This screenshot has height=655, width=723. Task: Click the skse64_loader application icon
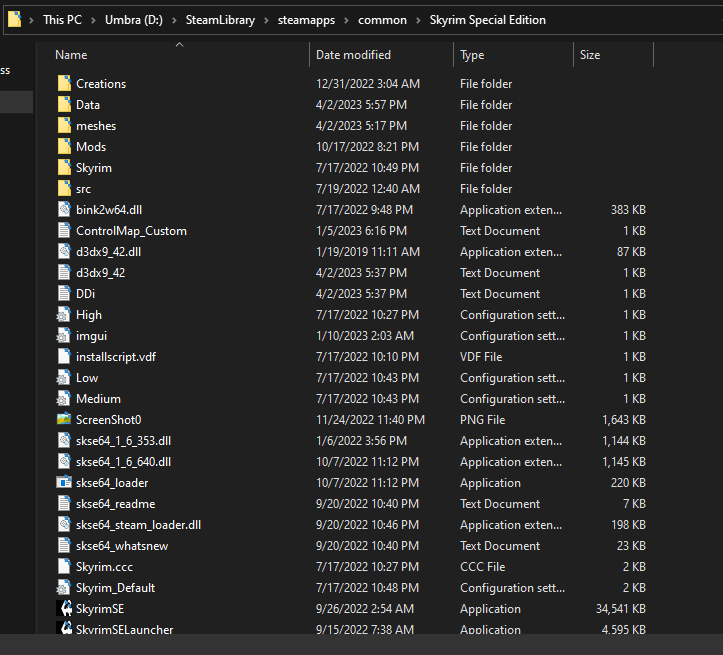[64, 482]
